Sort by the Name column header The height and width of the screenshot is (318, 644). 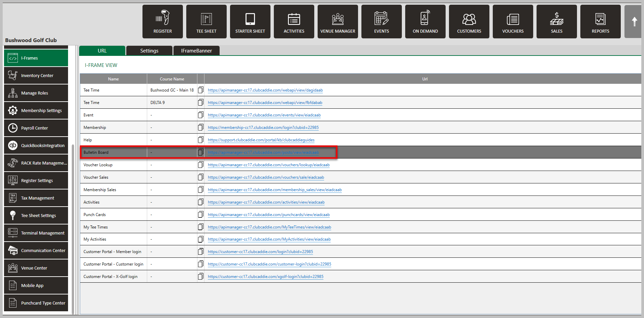coord(114,79)
